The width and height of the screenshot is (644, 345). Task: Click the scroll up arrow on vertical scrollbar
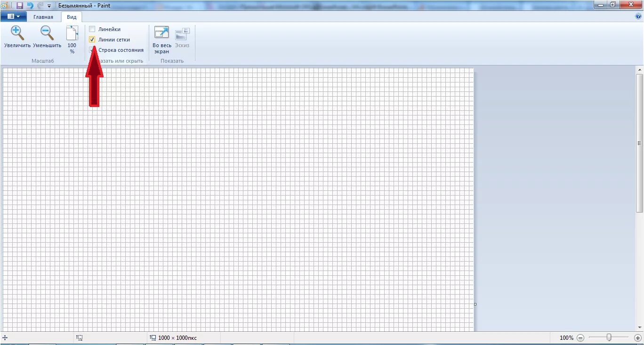click(639, 70)
